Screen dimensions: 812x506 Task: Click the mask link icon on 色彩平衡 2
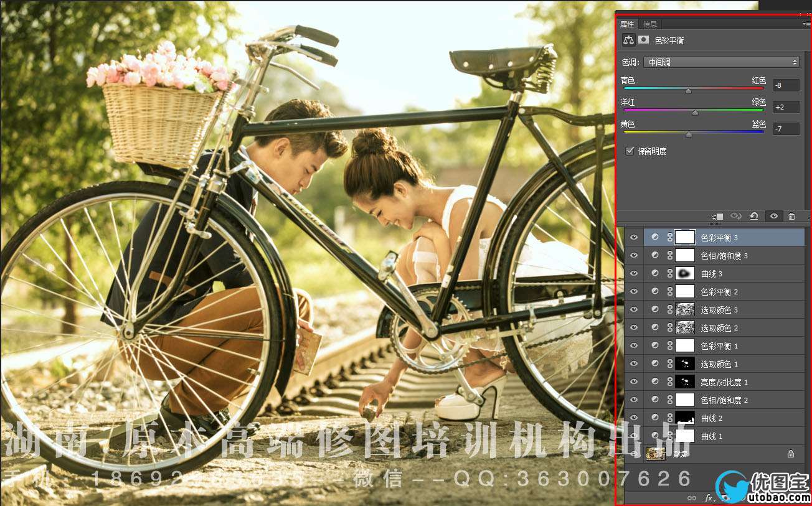coord(670,291)
